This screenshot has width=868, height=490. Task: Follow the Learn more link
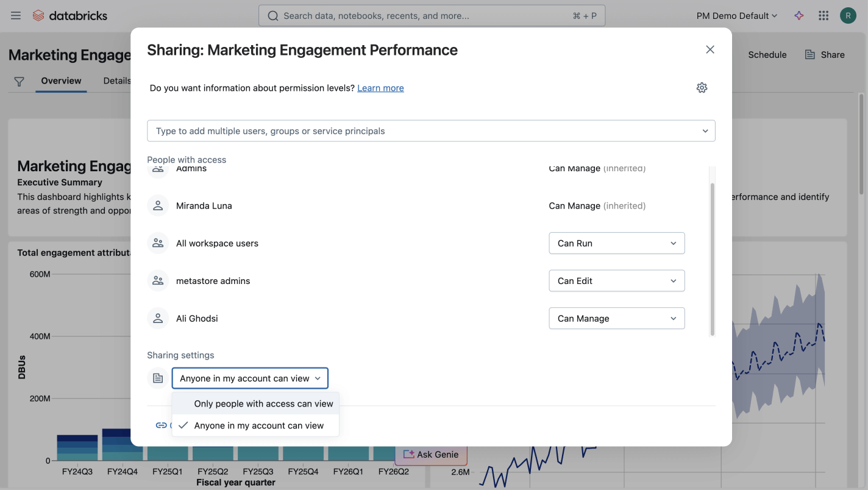click(x=380, y=88)
